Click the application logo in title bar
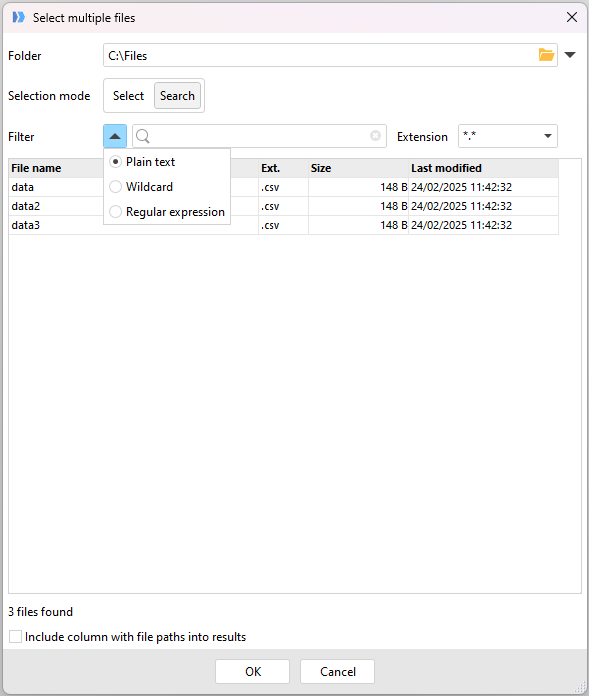The width and height of the screenshot is (589, 696). [x=19, y=17]
